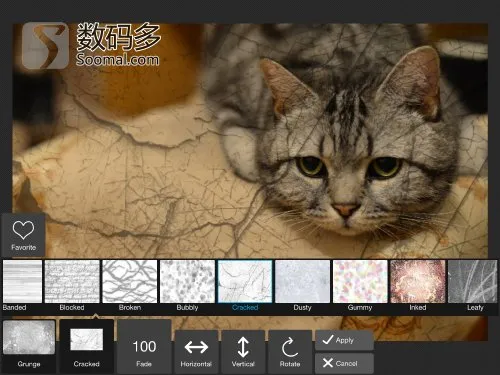The image size is (500, 375).
Task: Flip overlay using Vertical arrows icon
Action: coord(243,351)
